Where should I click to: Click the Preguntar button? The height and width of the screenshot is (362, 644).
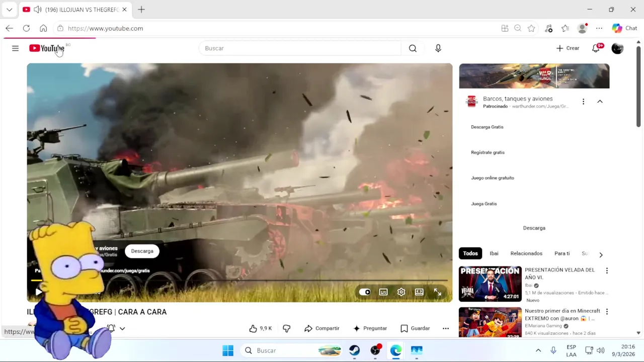(370, 328)
